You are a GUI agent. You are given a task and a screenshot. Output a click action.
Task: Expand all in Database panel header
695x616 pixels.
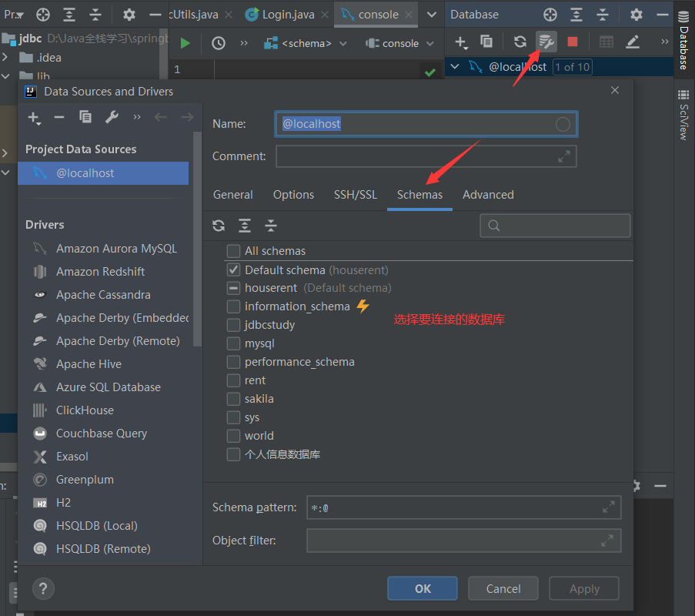pyautogui.click(x=576, y=15)
